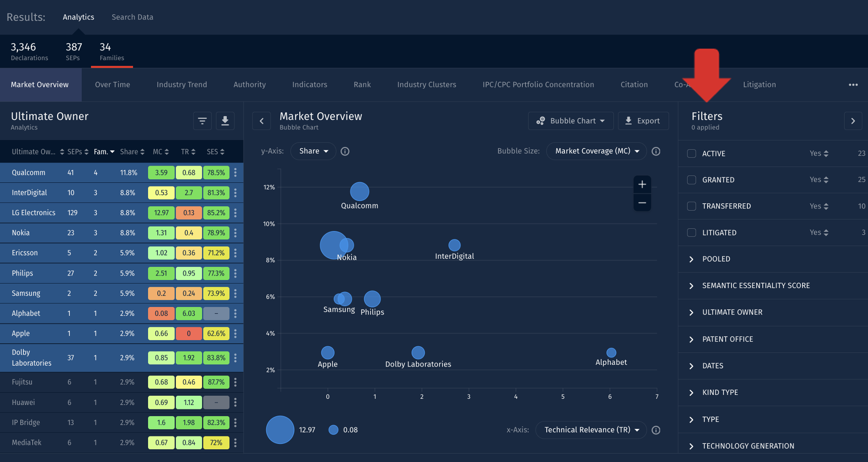Open the Dolby Laboratories row options menu

tap(236, 358)
